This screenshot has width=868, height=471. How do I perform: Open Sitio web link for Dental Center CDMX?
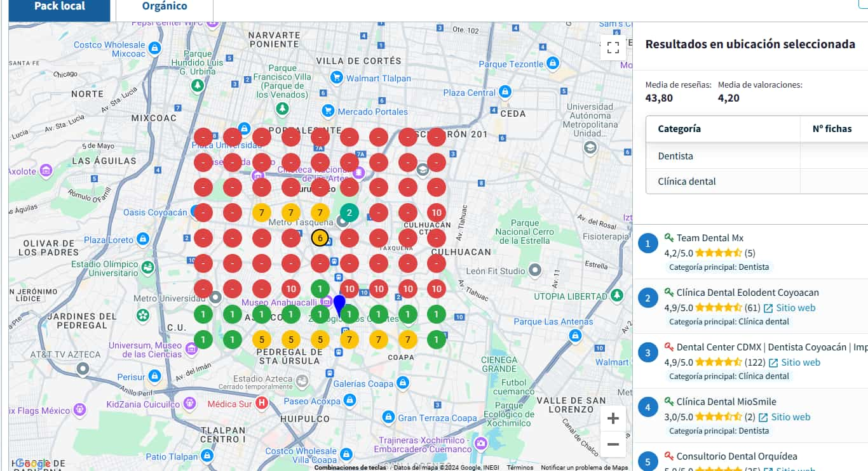pos(794,362)
